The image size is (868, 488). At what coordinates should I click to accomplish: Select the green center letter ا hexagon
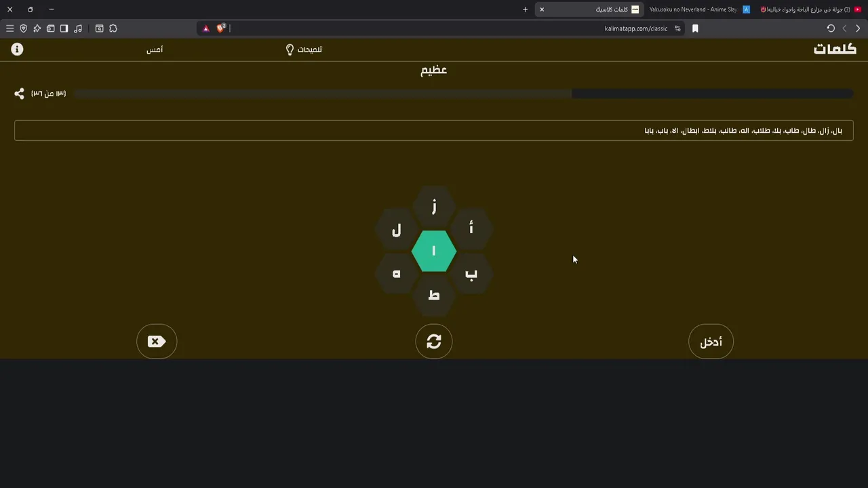[x=434, y=251]
